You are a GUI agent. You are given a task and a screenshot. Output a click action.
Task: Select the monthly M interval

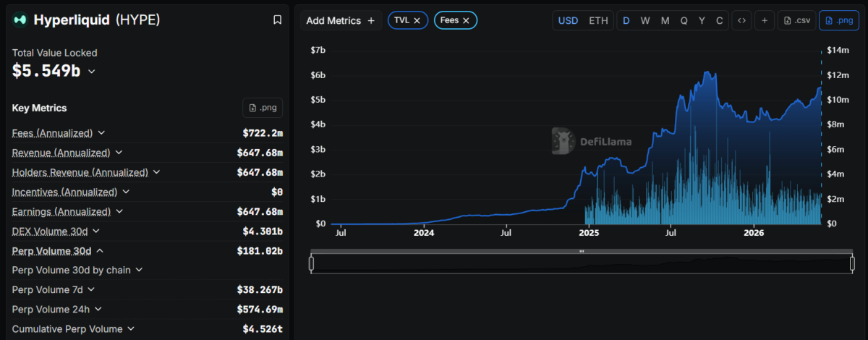[665, 21]
